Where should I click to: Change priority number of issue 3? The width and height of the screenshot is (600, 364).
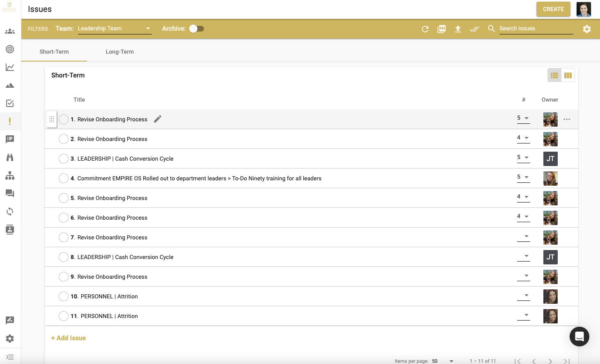(523, 158)
